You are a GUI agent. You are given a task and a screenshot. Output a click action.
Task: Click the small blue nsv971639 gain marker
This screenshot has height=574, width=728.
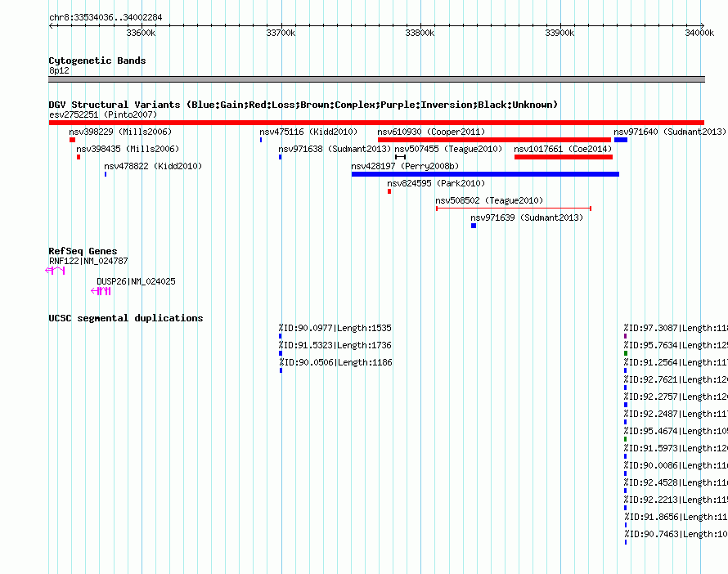pos(474,226)
